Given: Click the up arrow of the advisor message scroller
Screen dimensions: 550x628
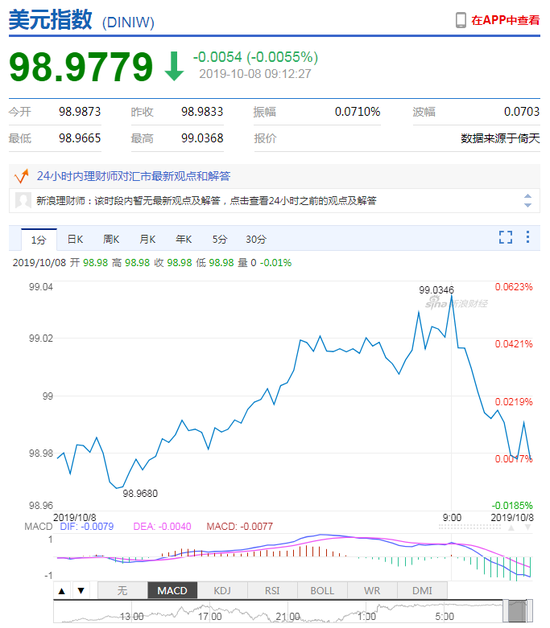Looking at the screenshot, I should coord(528,196).
